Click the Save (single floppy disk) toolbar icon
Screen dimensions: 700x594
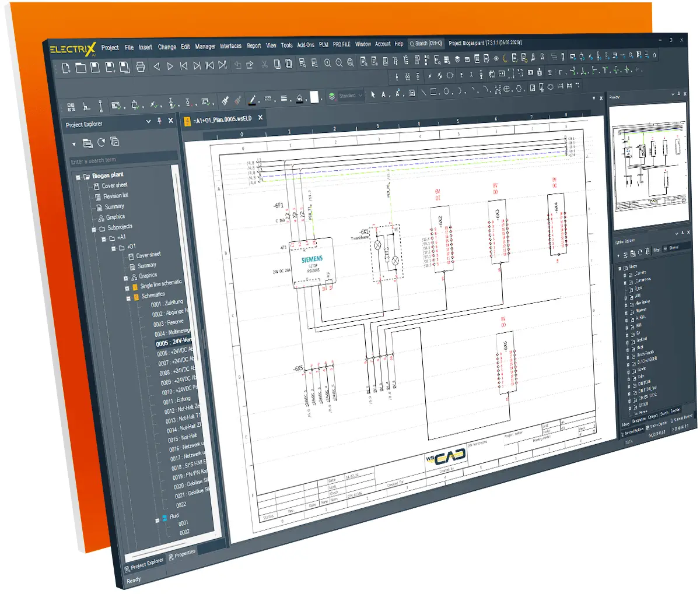pyautogui.click(x=95, y=67)
